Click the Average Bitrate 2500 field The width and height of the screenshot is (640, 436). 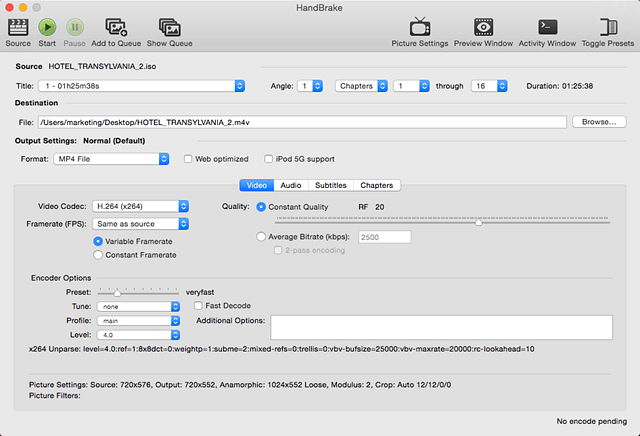384,237
